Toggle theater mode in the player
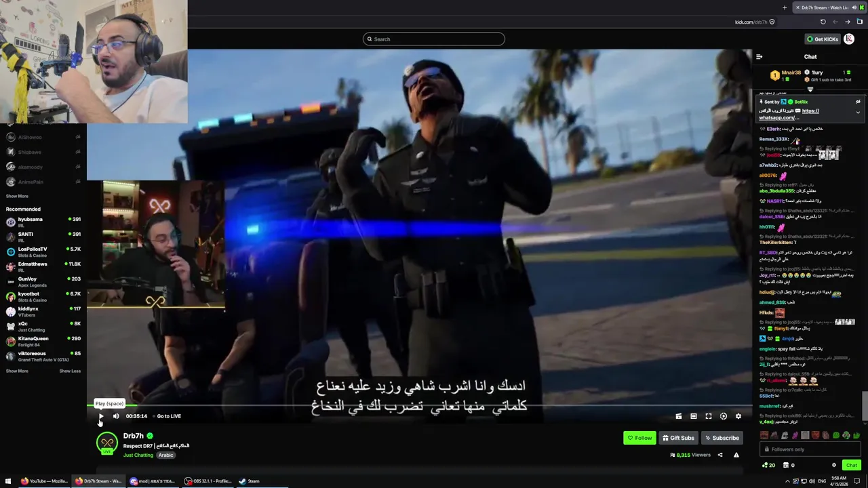This screenshot has height=488, width=868. [x=694, y=416]
